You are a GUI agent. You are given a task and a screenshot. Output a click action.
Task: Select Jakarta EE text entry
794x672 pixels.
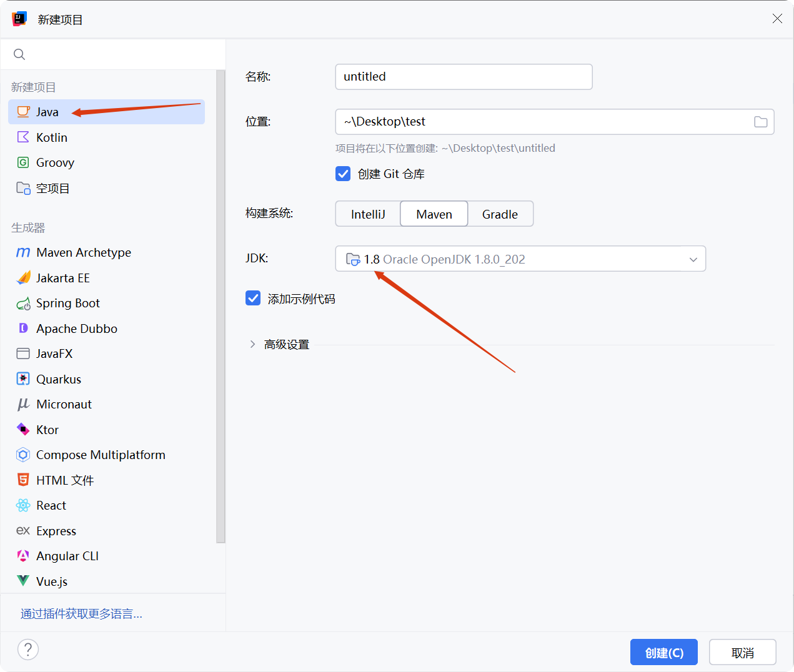click(x=63, y=278)
